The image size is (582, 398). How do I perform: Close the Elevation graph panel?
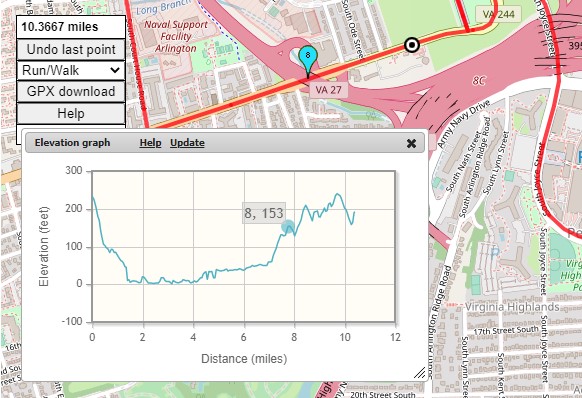411,143
